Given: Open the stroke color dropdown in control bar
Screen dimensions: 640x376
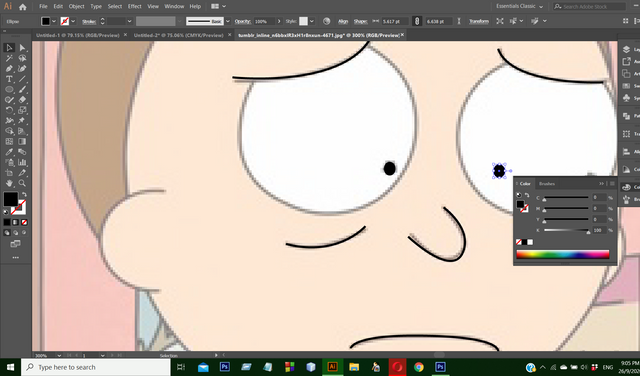Looking at the screenshot, I should tap(73, 21).
